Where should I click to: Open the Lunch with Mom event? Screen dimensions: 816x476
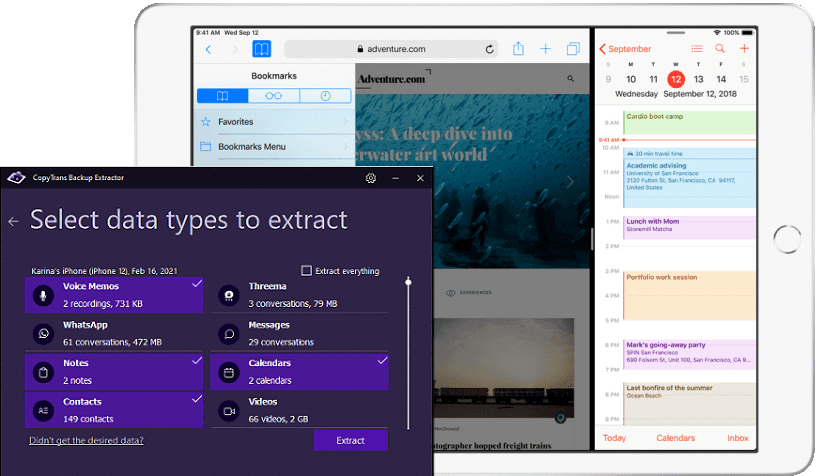(x=689, y=227)
